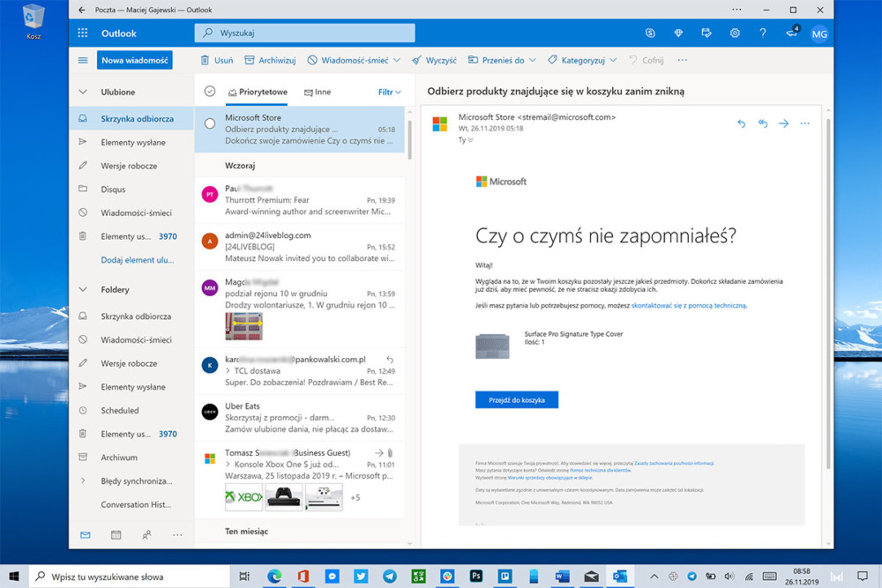Viewport: 882px width, 588px height.
Task: Switch to the People module icon
Action: (146, 534)
